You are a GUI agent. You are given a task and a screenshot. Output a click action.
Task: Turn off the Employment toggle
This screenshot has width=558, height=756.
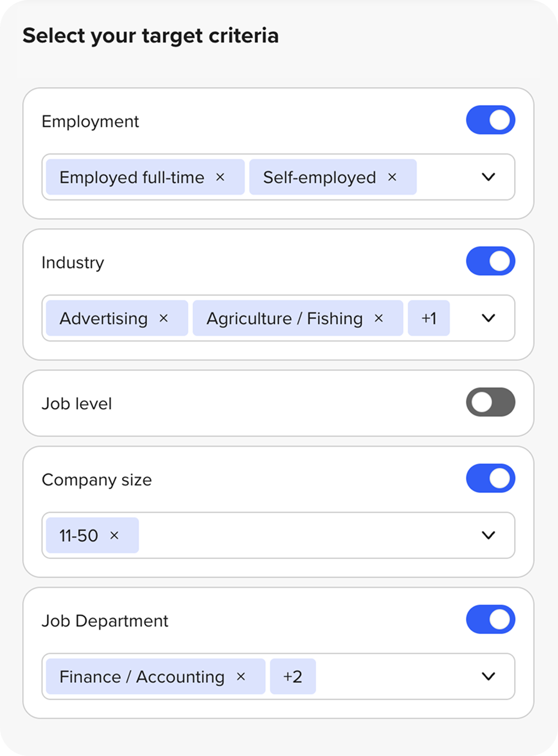click(490, 120)
